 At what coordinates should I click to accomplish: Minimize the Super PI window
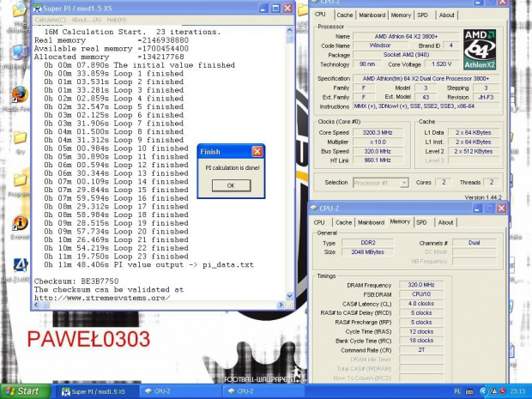(263, 8)
